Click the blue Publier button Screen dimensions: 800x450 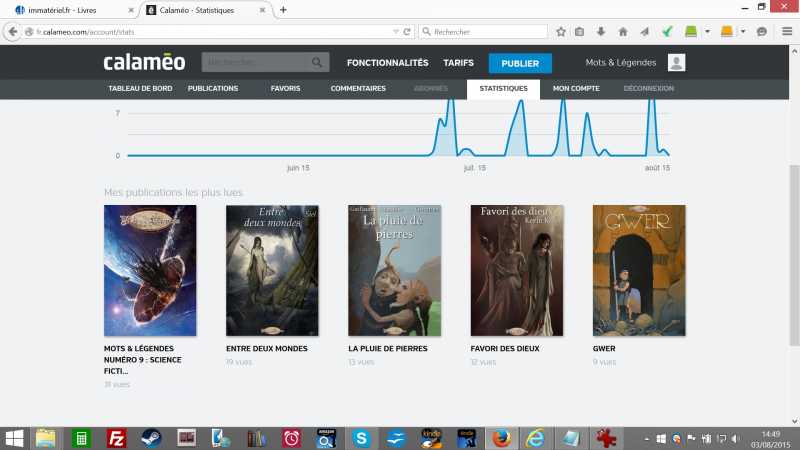[520, 63]
